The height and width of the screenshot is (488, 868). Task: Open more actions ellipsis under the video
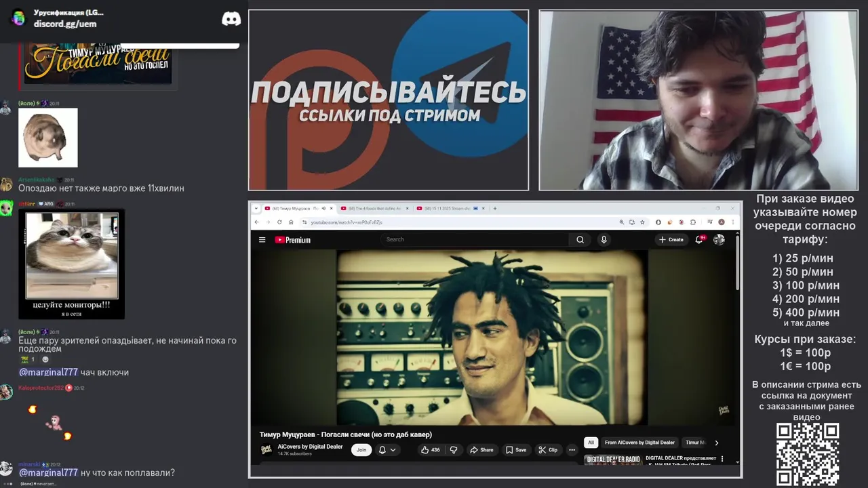click(x=572, y=449)
